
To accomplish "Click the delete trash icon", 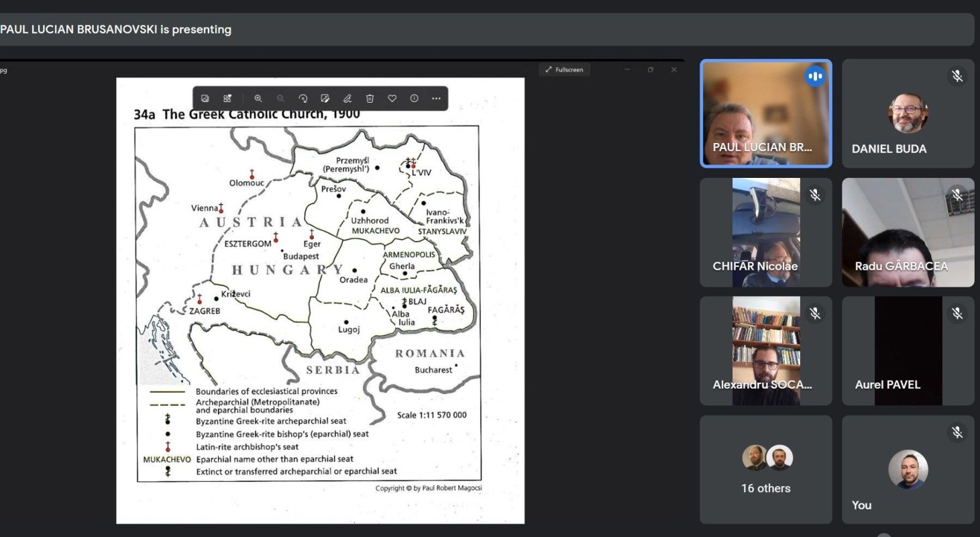I will click(370, 99).
